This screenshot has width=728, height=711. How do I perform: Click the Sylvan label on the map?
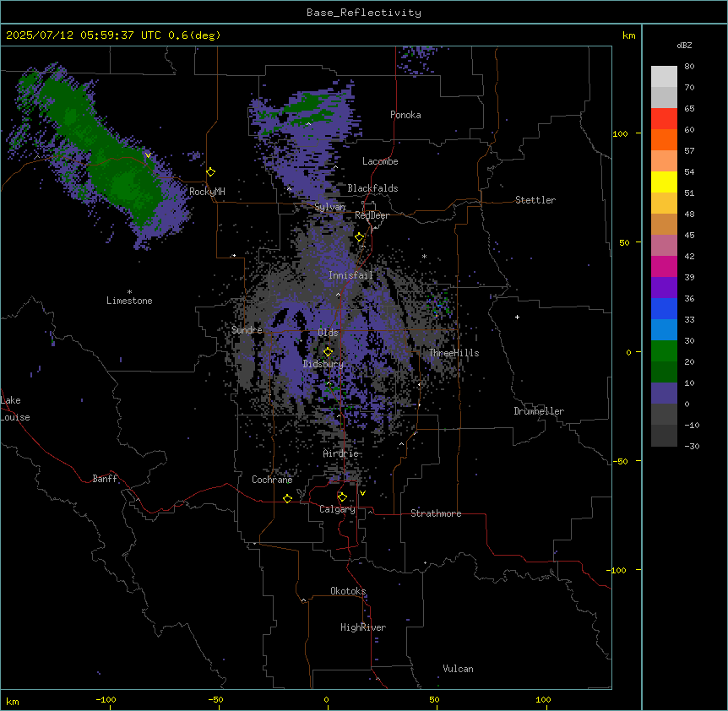coord(329,207)
